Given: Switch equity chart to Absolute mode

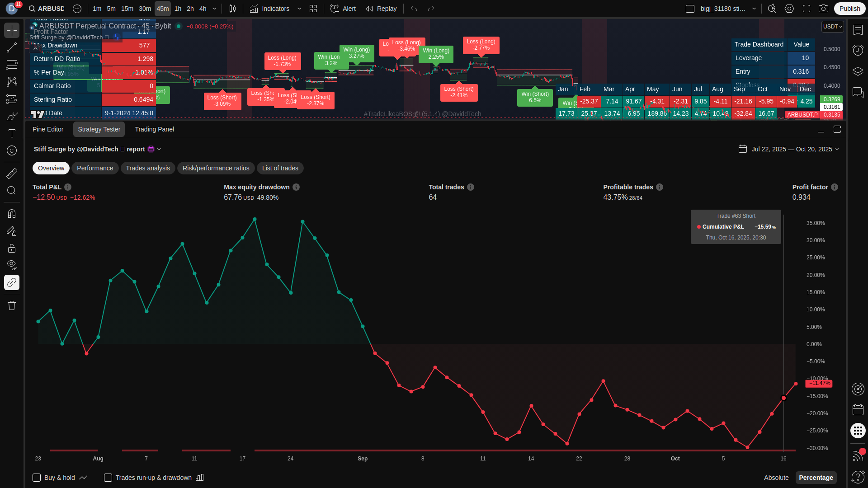Looking at the screenshot, I should click(776, 478).
